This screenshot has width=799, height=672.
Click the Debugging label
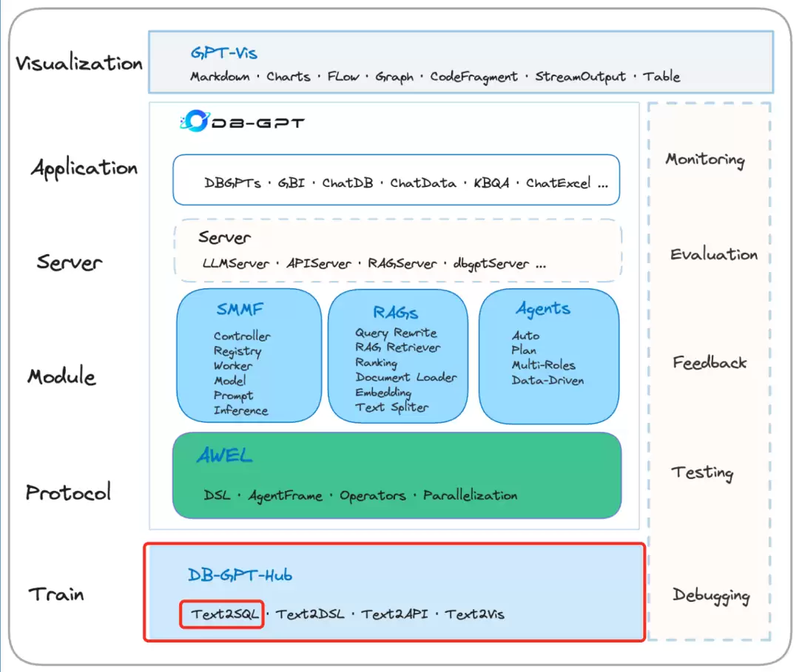coord(711,595)
